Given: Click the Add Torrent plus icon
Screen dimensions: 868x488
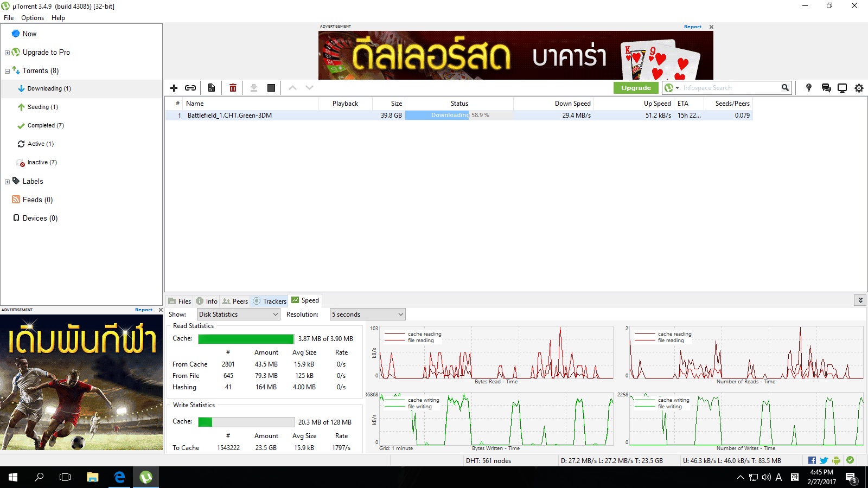Looking at the screenshot, I should pyautogui.click(x=174, y=88).
